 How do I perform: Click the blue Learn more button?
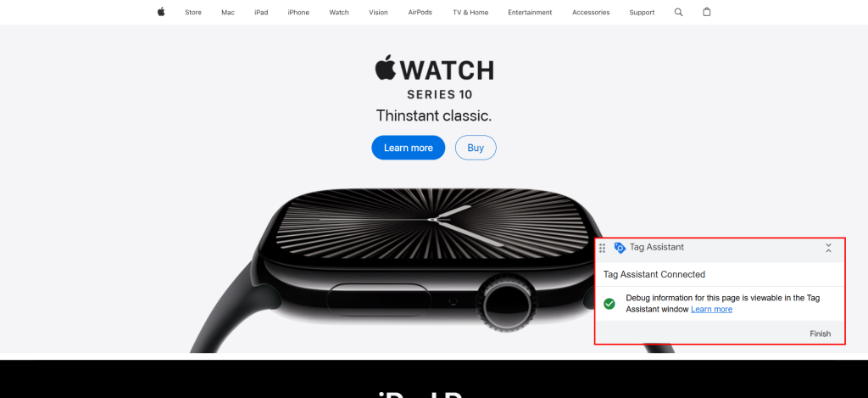(409, 148)
